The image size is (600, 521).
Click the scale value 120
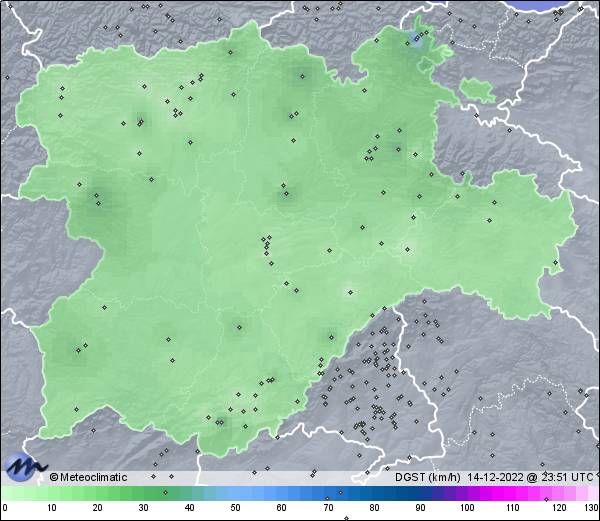pyautogui.click(x=559, y=508)
